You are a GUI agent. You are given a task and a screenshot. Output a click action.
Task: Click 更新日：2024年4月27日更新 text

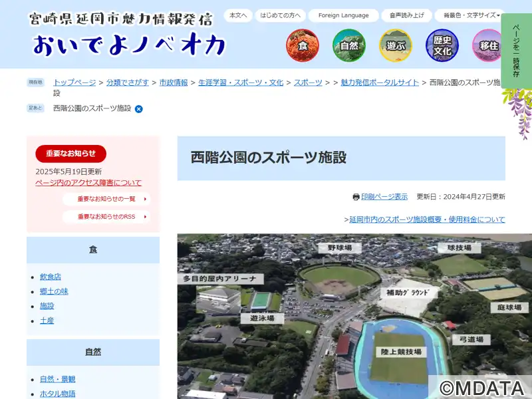click(x=461, y=197)
